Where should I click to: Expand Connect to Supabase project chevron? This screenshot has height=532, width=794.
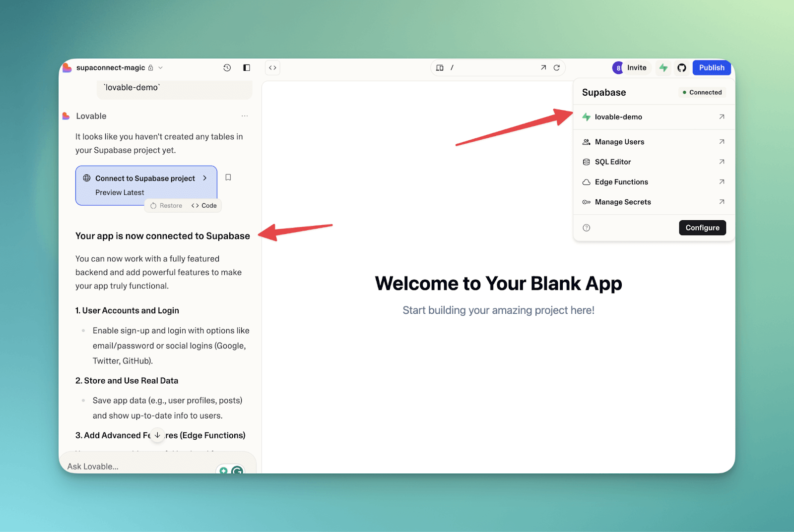205,178
